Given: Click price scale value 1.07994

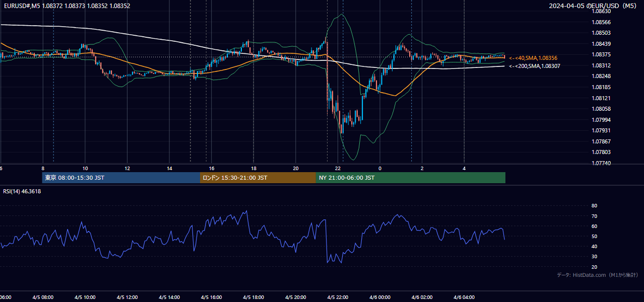Looking at the screenshot, I should 600,120.
